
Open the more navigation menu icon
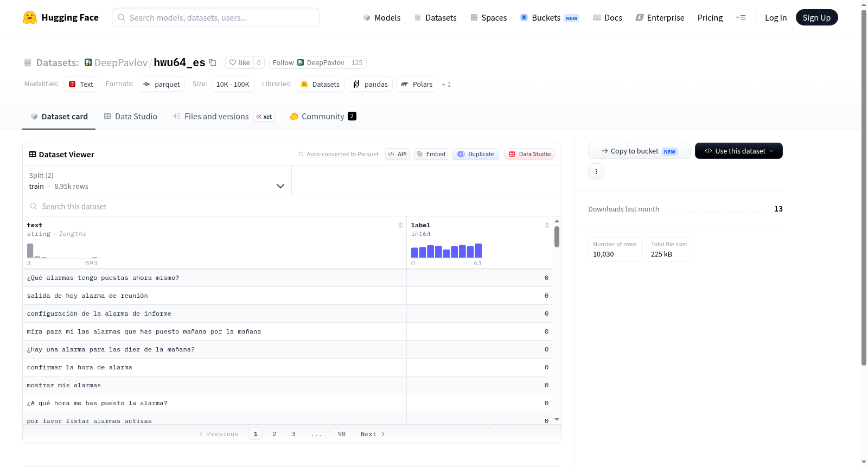pos(741,18)
